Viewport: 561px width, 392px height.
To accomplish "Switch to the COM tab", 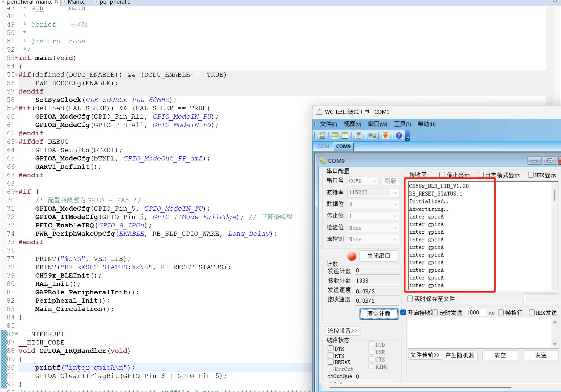I will point(323,146).
